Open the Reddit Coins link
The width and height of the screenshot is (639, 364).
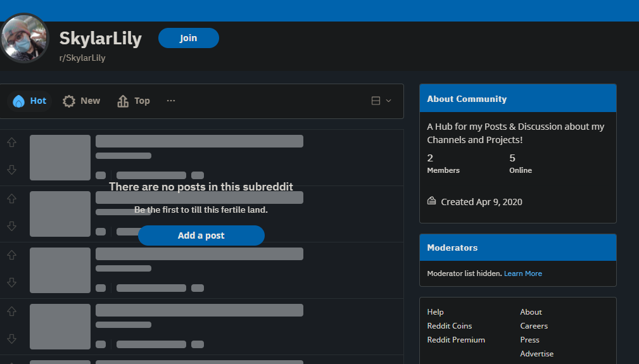click(x=450, y=326)
